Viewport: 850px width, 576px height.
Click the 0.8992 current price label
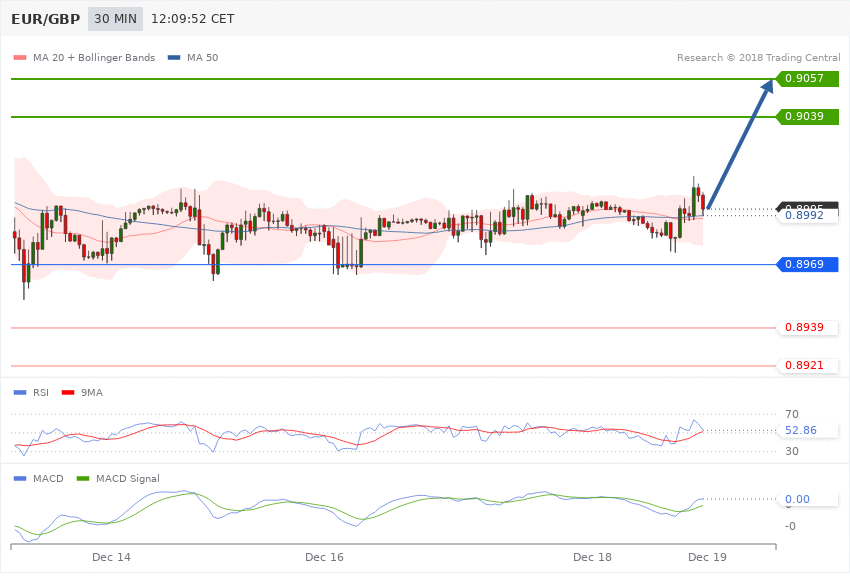coord(808,216)
